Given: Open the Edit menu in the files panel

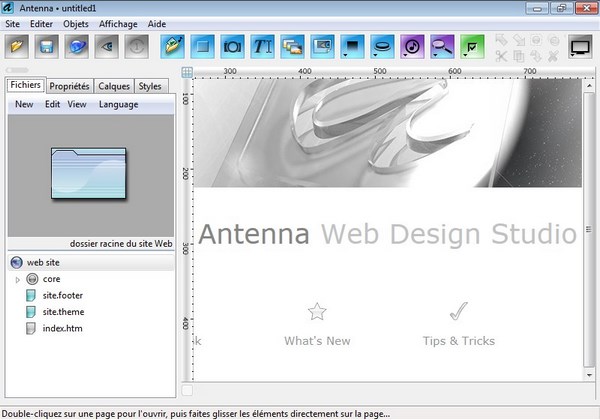Looking at the screenshot, I should [52, 104].
